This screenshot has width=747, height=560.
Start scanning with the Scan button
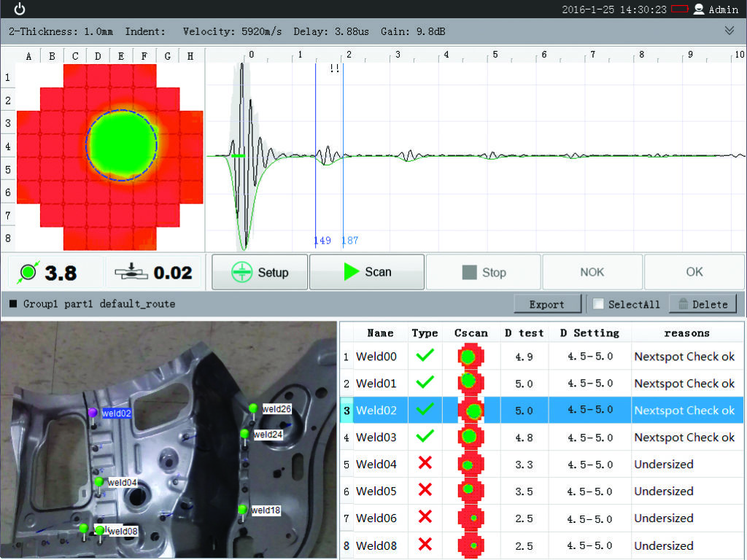(x=367, y=272)
